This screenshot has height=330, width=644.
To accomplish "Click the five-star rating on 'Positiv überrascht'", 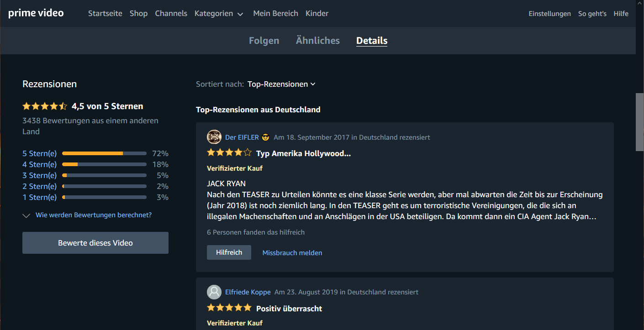I will (229, 308).
